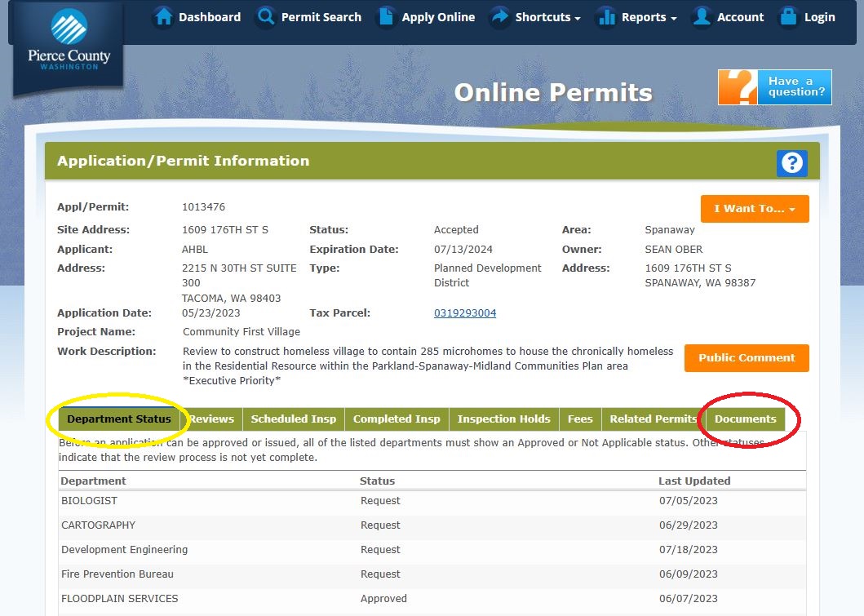
Task: Click the Permit Search magnifier icon
Action: tap(266, 17)
